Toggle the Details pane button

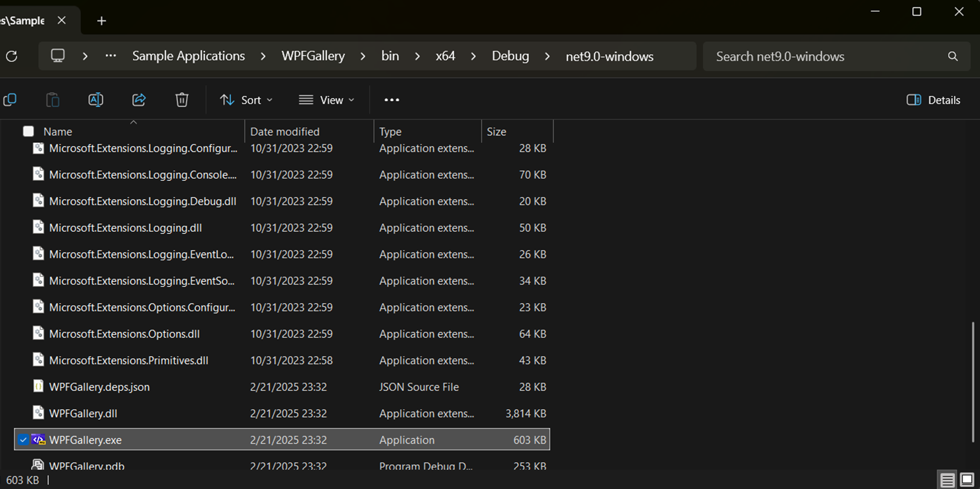(x=933, y=100)
